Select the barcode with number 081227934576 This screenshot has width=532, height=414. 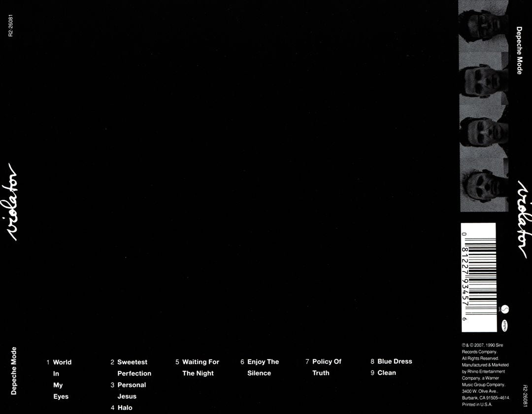(x=478, y=277)
